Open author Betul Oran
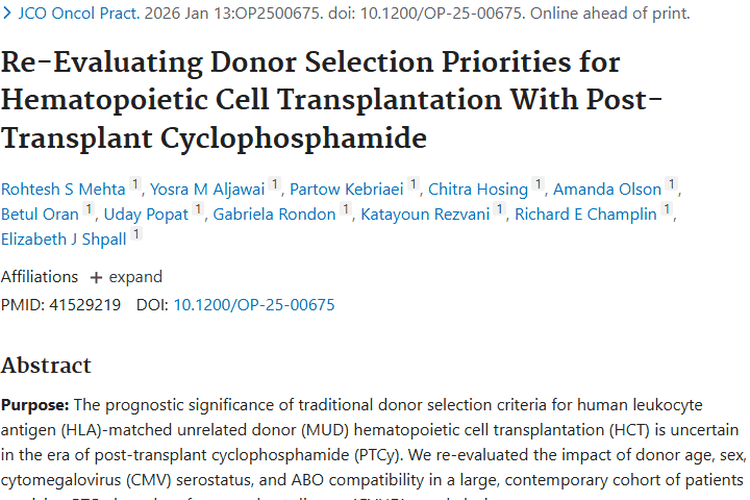 pos(39,213)
